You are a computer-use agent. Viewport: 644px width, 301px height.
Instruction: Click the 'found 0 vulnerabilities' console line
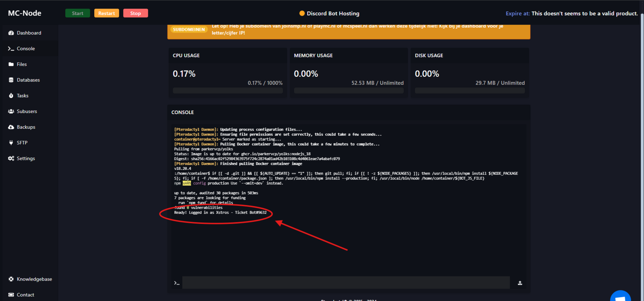[198, 208]
